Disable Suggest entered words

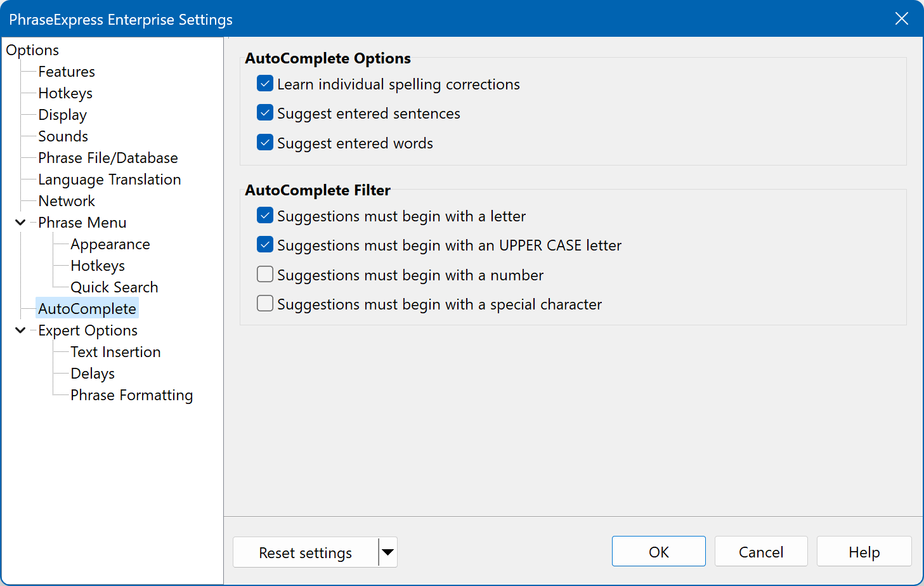(x=265, y=143)
